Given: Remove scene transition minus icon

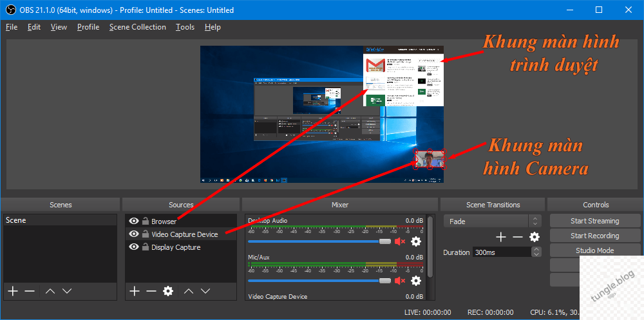Looking at the screenshot, I should [518, 237].
